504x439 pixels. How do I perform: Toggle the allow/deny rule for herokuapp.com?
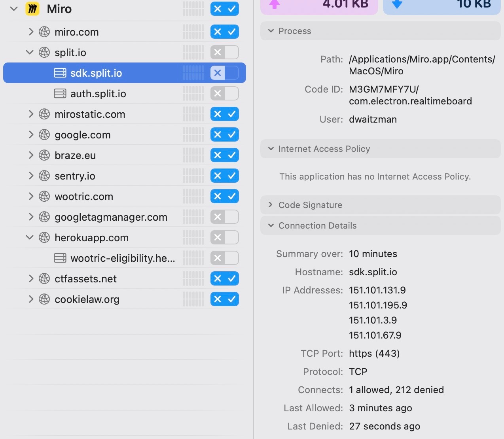pos(225,237)
